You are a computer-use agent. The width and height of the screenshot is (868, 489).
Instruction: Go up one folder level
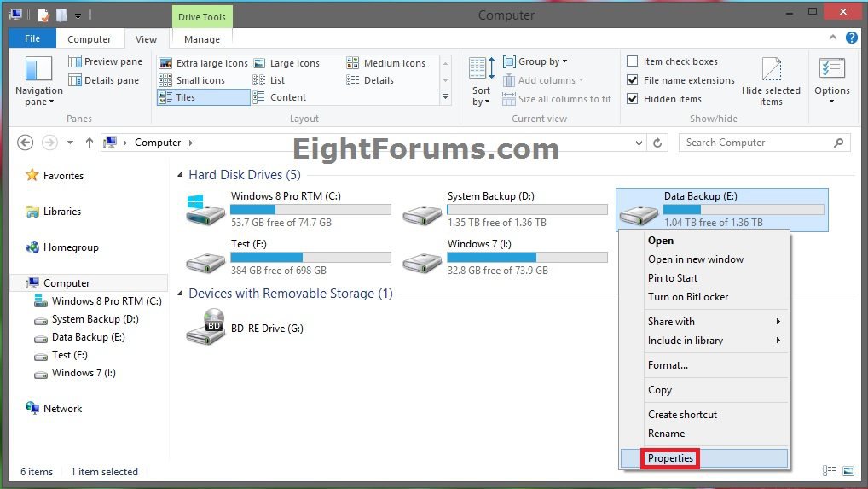click(90, 143)
